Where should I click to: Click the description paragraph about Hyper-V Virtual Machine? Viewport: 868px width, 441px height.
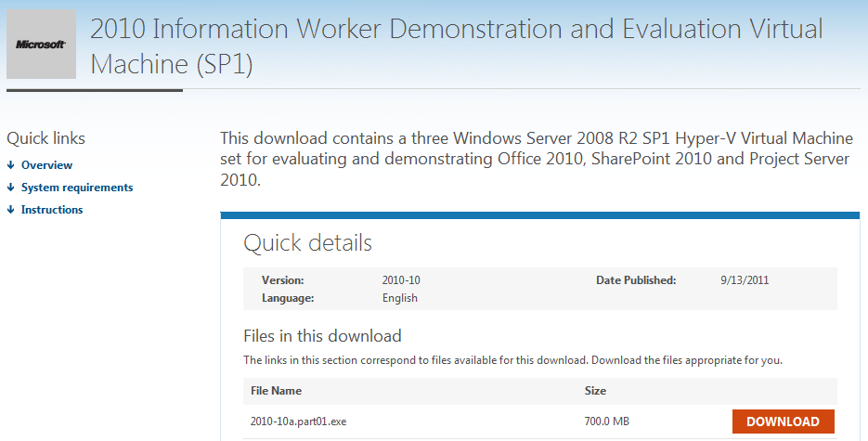[537, 159]
